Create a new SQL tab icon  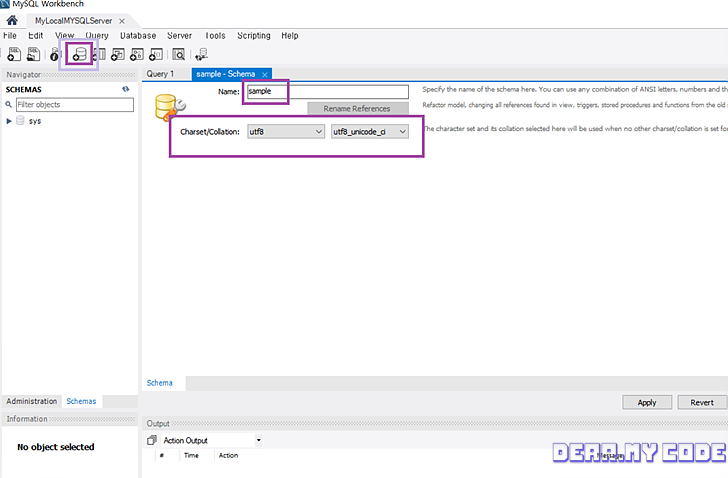14,54
